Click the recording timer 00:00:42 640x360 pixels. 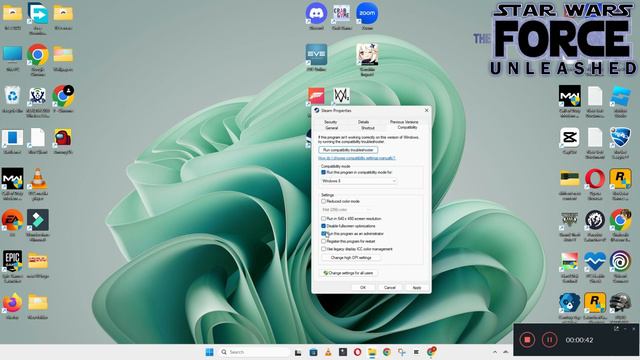(x=579, y=340)
